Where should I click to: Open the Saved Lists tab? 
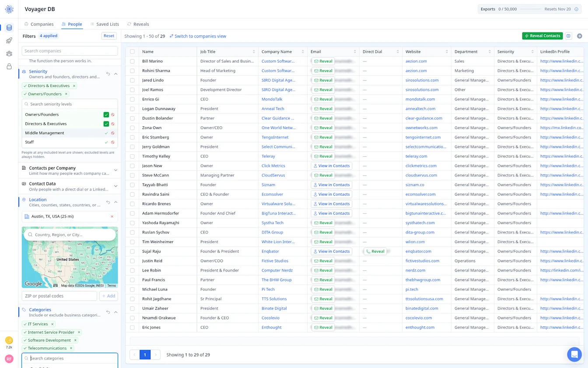click(x=105, y=24)
